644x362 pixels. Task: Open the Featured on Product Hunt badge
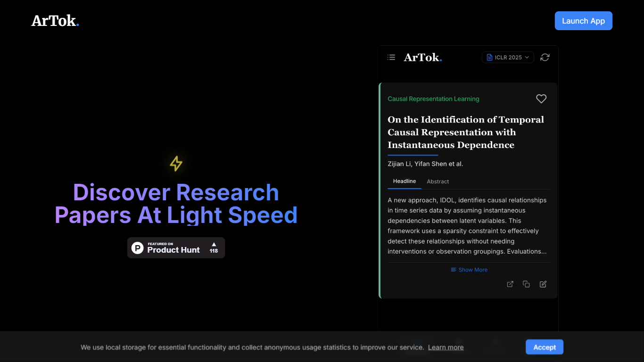click(x=176, y=248)
